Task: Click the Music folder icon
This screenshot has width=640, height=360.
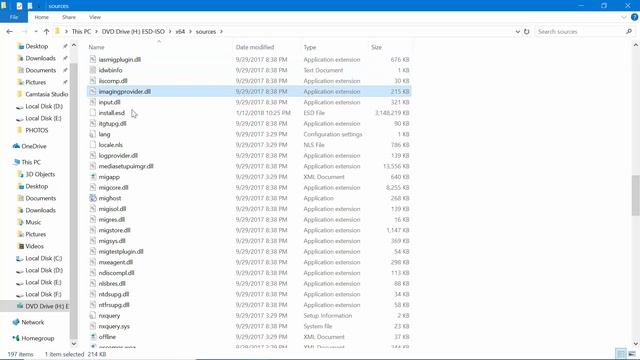Action: click(x=20, y=222)
